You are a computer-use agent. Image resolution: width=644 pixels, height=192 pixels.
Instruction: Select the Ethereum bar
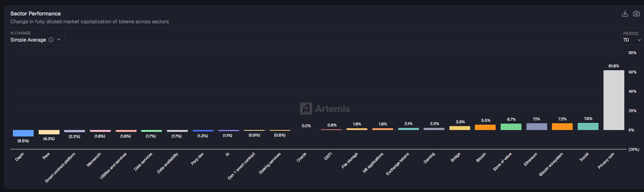click(x=536, y=126)
